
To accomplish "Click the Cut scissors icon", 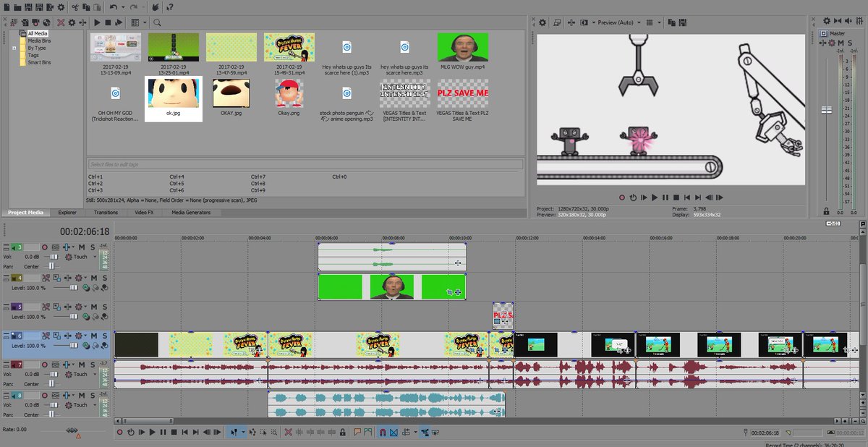I will click(75, 7).
